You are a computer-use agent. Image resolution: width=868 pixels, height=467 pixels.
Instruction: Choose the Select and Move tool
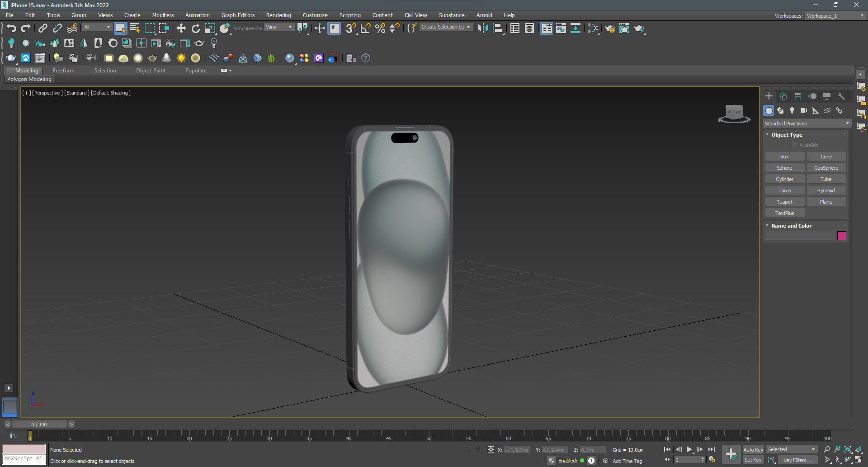pyautogui.click(x=181, y=29)
